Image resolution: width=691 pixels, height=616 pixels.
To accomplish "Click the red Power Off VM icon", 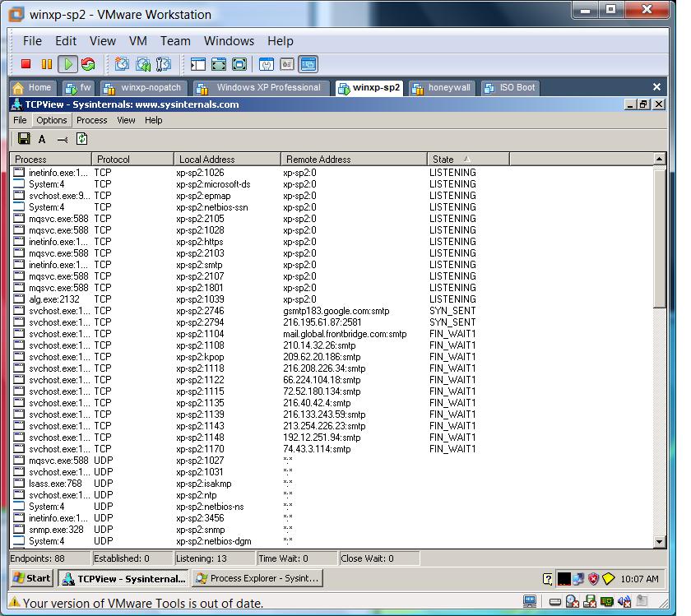I will pyautogui.click(x=26, y=64).
